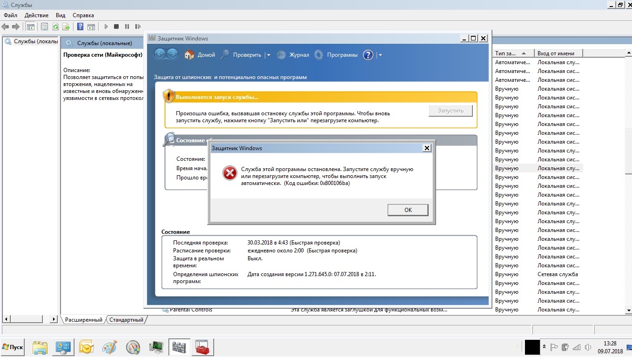Click OK in the Defender error dialog

click(x=408, y=210)
